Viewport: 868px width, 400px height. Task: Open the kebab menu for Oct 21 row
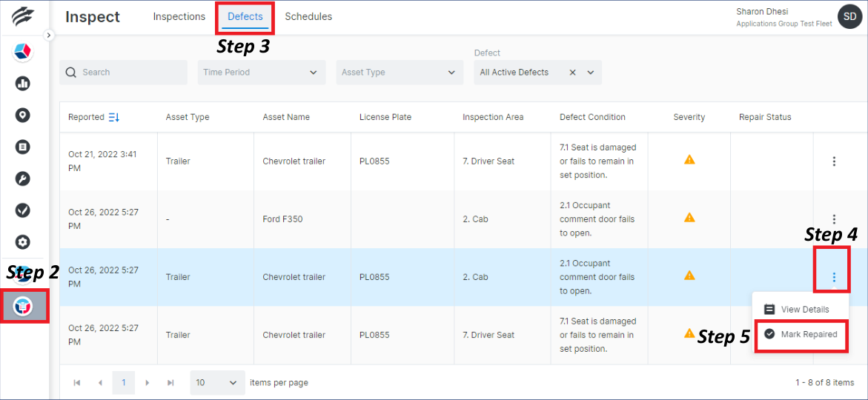click(834, 161)
